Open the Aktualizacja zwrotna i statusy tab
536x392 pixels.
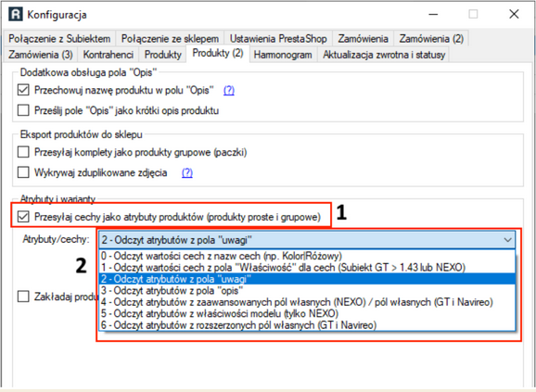coord(384,55)
